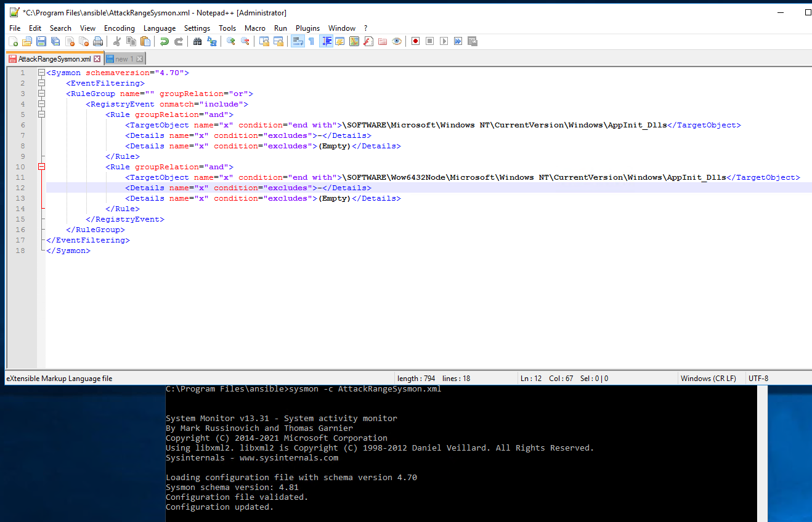This screenshot has height=522, width=812.
Task: Stop macro recording
Action: point(429,41)
